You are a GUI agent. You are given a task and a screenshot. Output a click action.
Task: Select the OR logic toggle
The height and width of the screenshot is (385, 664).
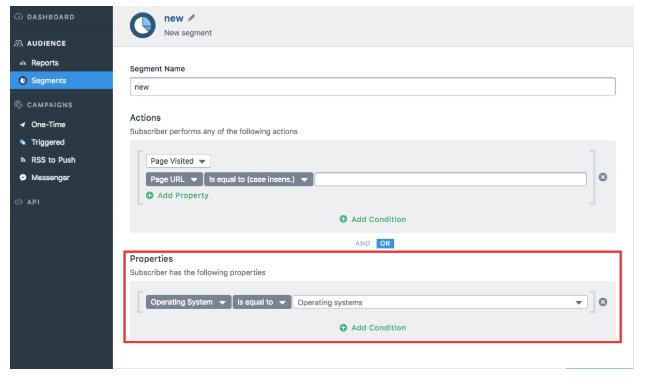[x=385, y=244]
